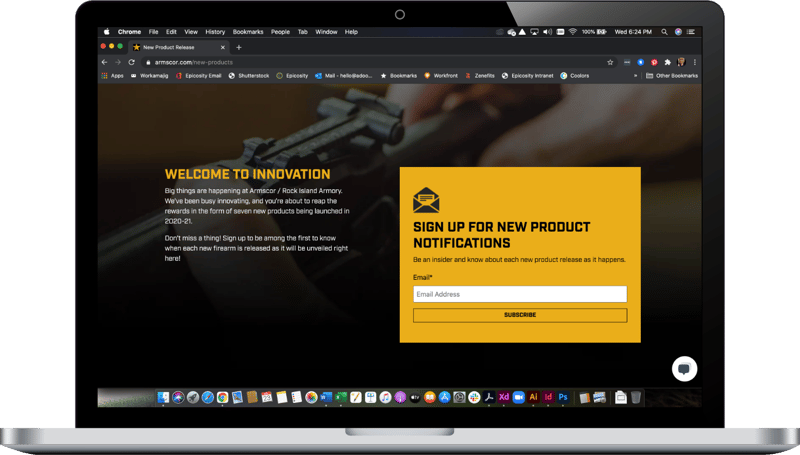Open the Help menu
Viewport: 800px width, 455px height.
pos(351,32)
